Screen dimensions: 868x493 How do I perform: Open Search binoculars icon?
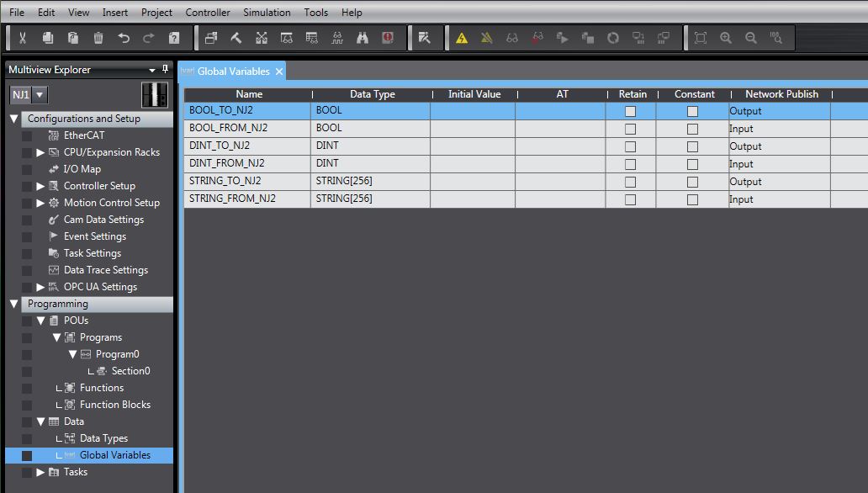(x=362, y=38)
